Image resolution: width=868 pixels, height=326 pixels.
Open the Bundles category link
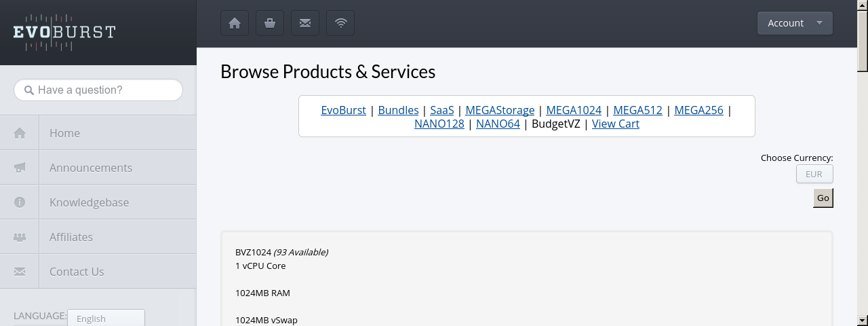tap(398, 110)
